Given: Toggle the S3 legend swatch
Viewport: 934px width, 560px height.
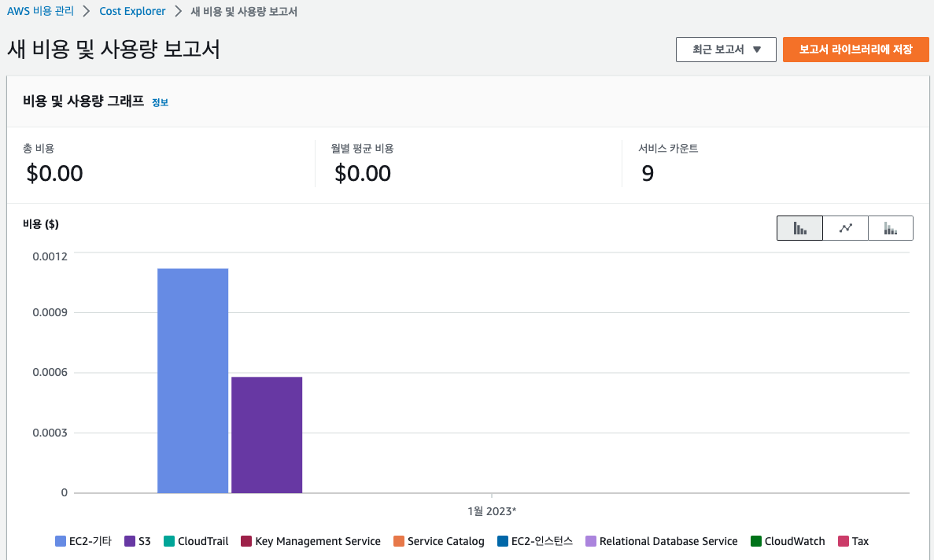Looking at the screenshot, I should (130, 541).
